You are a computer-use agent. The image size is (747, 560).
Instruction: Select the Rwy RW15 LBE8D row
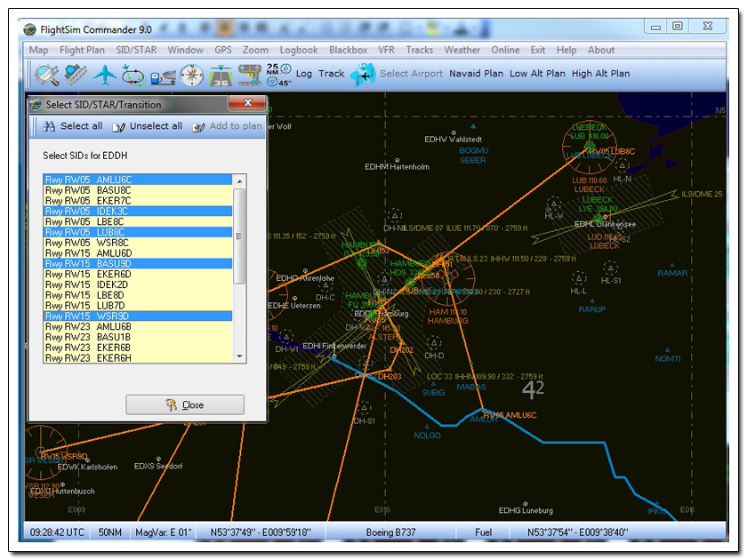[x=138, y=295]
